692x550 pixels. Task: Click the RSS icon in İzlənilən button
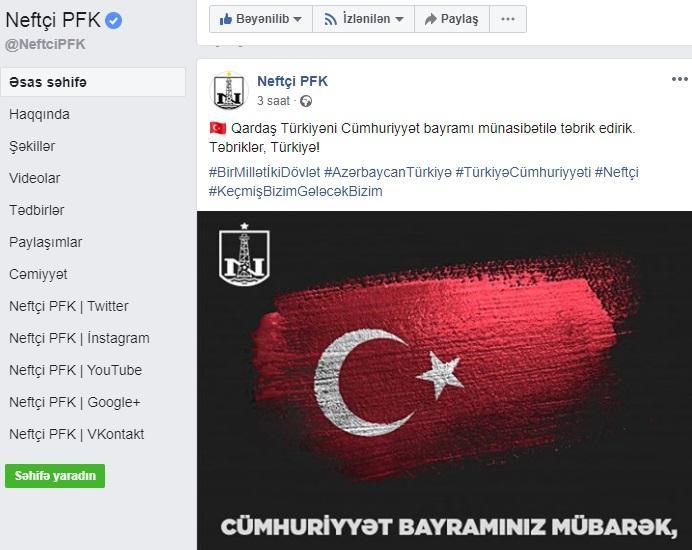click(331, 19)
